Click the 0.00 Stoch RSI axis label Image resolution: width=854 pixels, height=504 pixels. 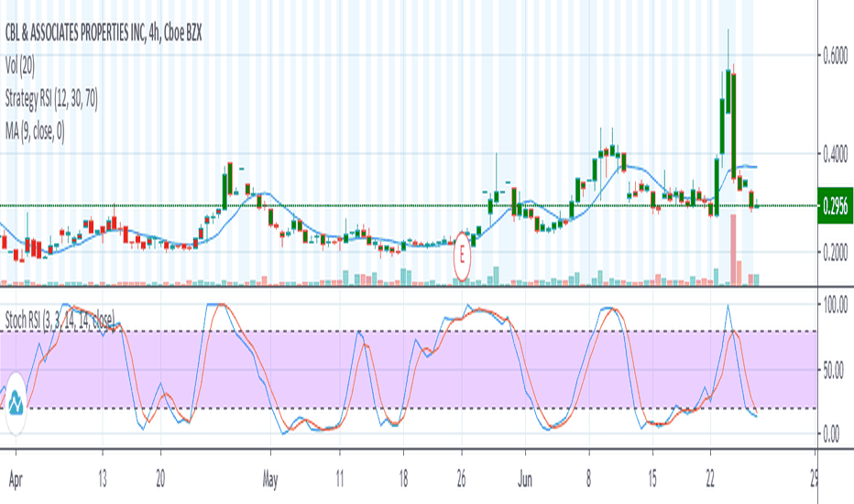(831, 434)
